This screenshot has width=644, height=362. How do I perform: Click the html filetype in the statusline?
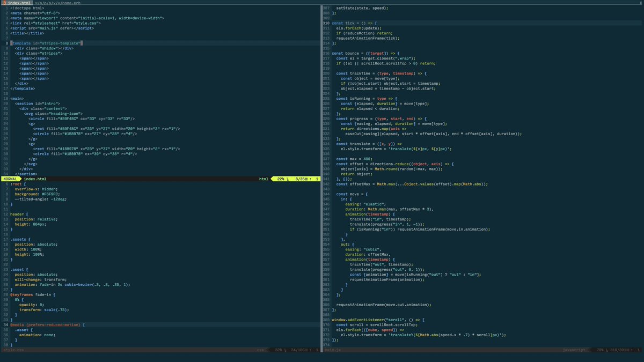(264, 179)
